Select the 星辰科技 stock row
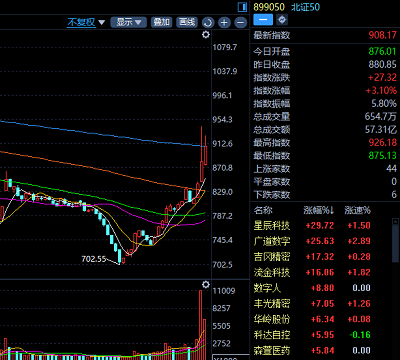This screenshot has height=360, width=400. click(x=321, y=226)
